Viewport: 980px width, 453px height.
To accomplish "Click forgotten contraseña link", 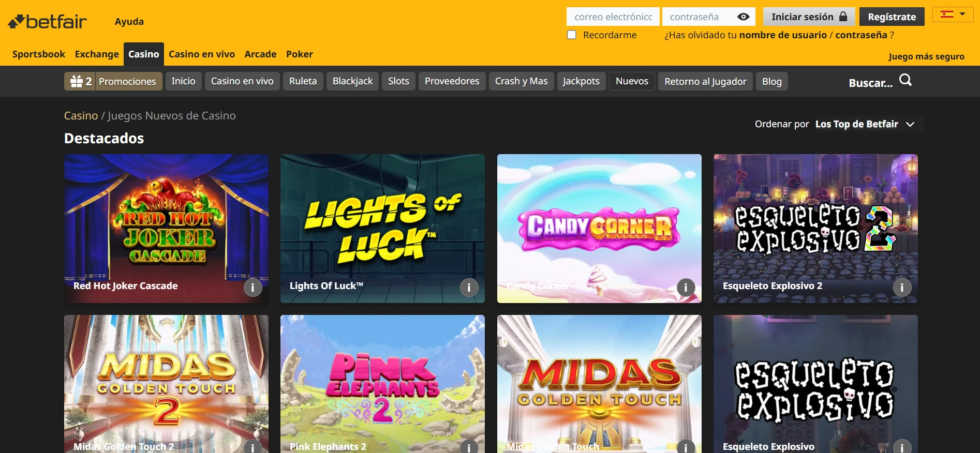I will (862, 35).
